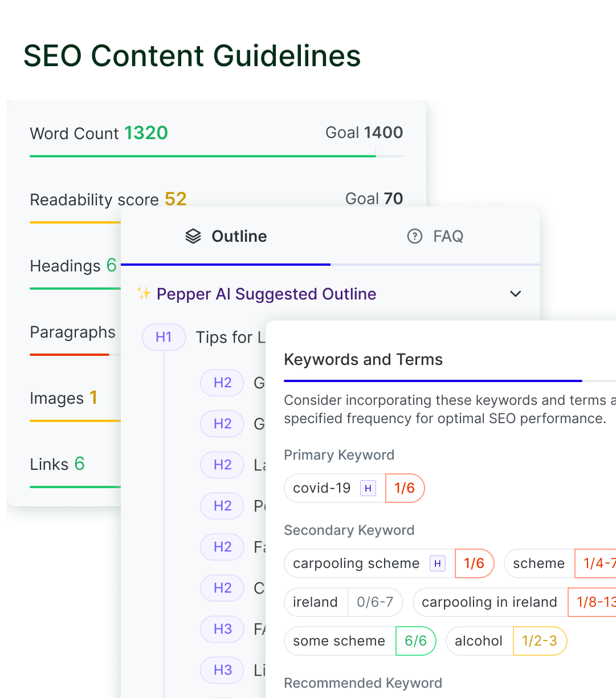Click the FAQ question mark icon
Image resolution: width=616 pixels, height=698 pixels.
415,236
